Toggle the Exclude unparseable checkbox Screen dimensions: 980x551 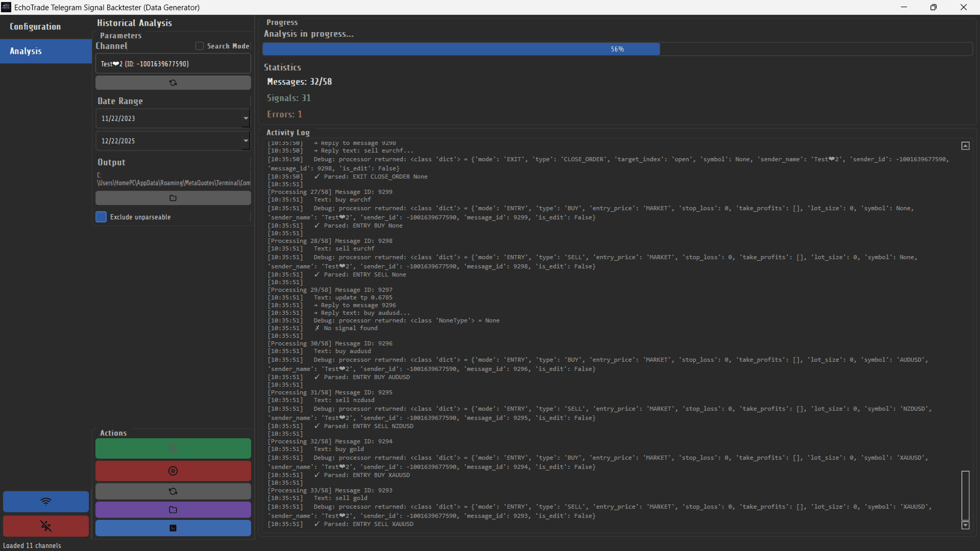101,217
